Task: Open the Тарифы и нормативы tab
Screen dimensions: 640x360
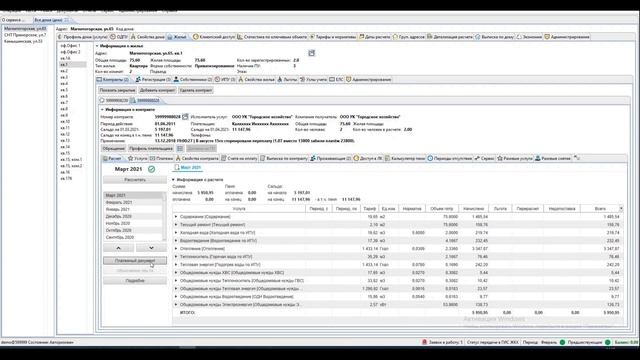Action: point(333,37)
